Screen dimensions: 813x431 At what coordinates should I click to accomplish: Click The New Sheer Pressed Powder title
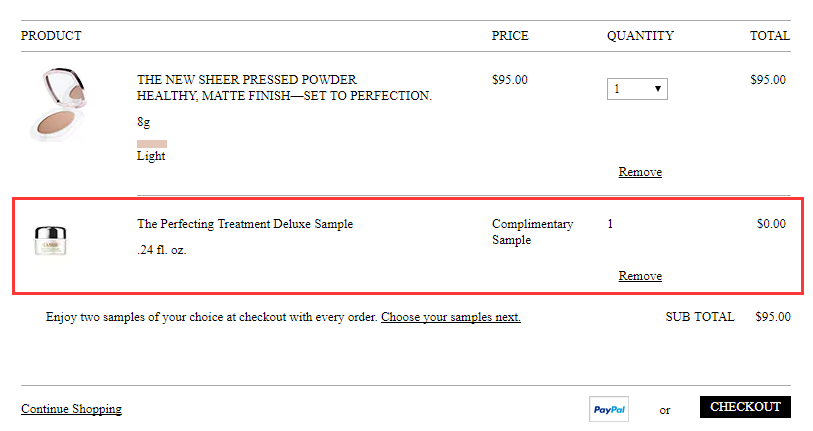click(x=247, y=79)
